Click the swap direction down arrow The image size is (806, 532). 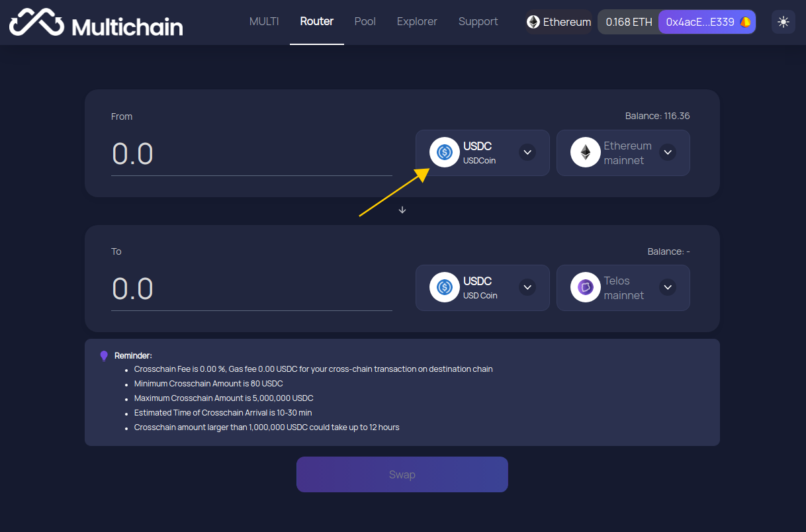[x=402, y=210]
